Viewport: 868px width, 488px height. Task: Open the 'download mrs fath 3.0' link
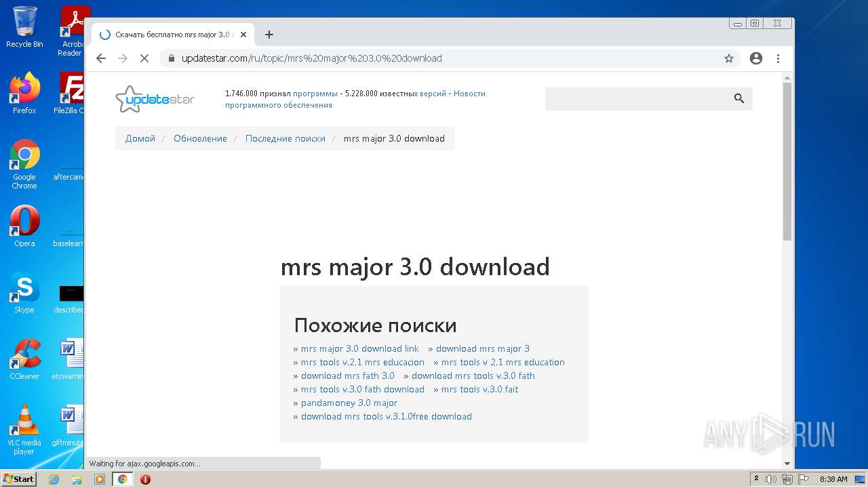348,375
